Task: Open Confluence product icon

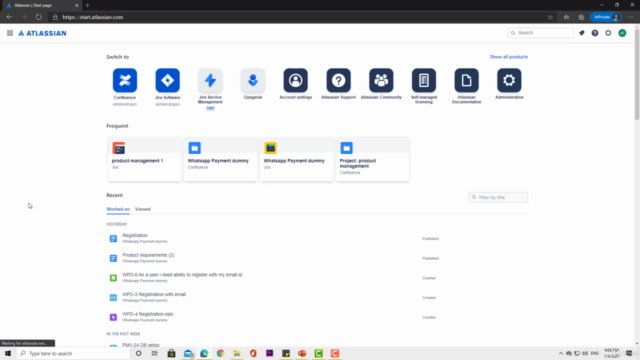Action: 125,80
